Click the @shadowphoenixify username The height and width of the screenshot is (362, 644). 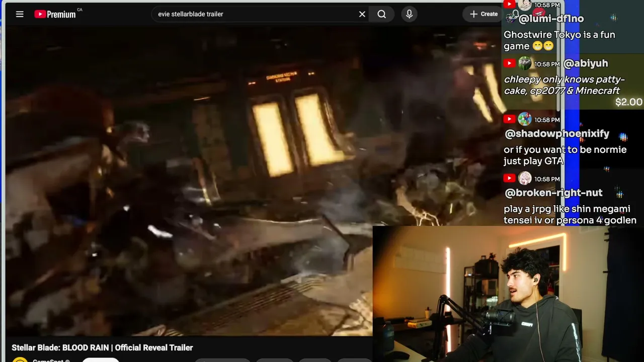pyautogui.click(x=556, y=134)
